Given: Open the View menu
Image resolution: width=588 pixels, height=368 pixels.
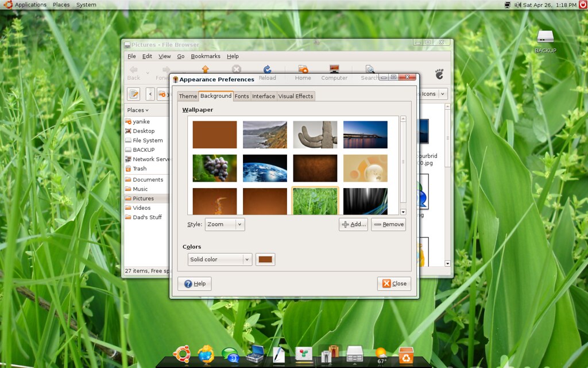Looking at the screenshot, I should [164, 56].
